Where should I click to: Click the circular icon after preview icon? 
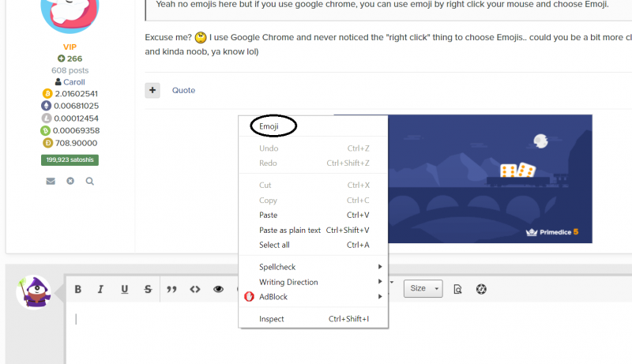[x=481, y=289]
